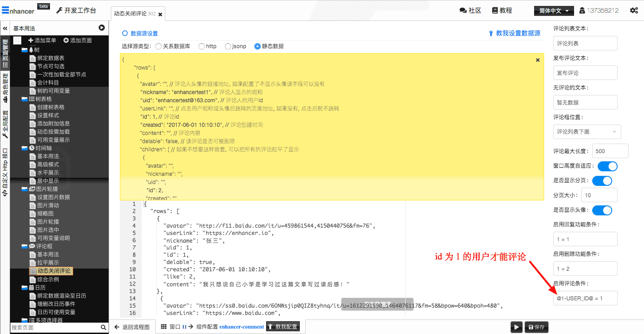Image resolution: width=644 pixels, height=334 pixels.
Task: Close the 动态关闭评论 tab
Action: pyautogui.click(x=160, y=14)
